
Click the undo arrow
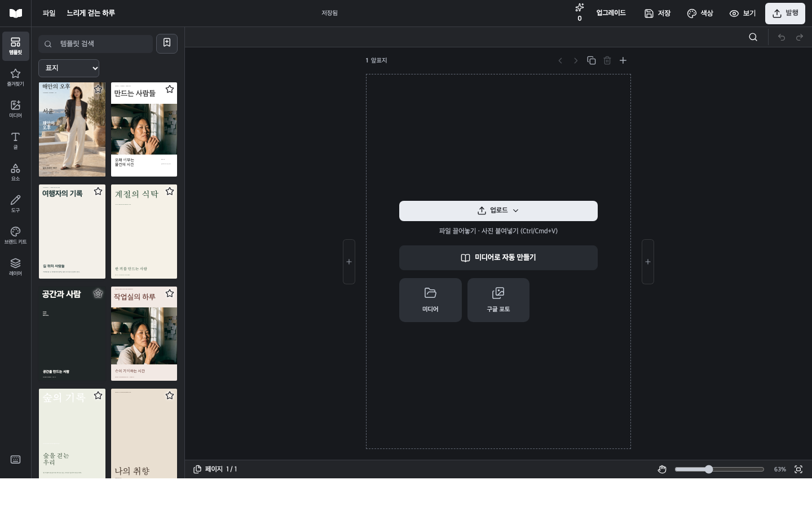click(x=782, y=37)
